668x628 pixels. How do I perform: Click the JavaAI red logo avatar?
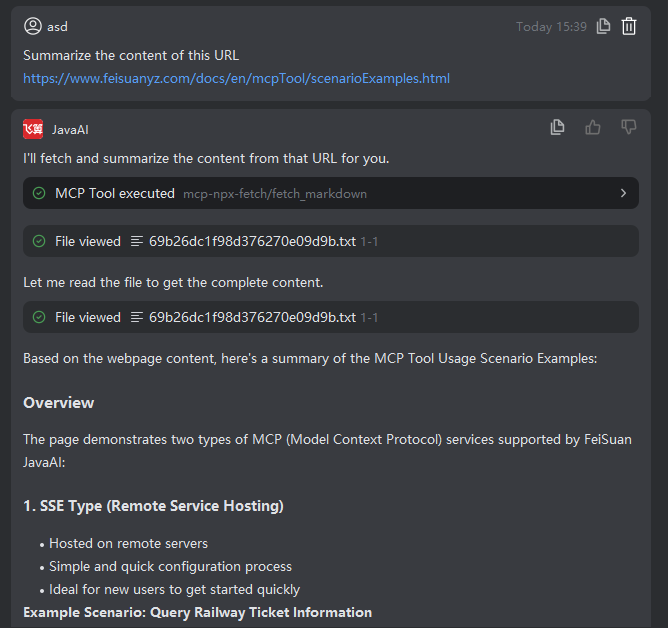point(33,129)
